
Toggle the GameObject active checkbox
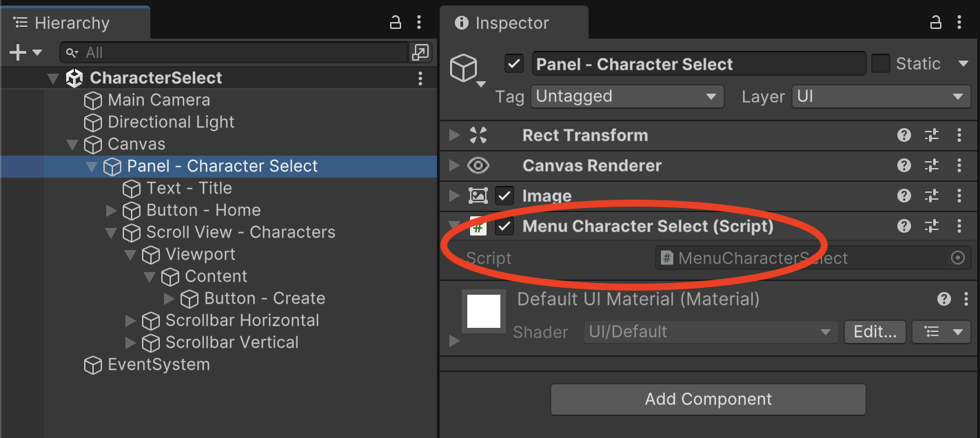point(514,64)
